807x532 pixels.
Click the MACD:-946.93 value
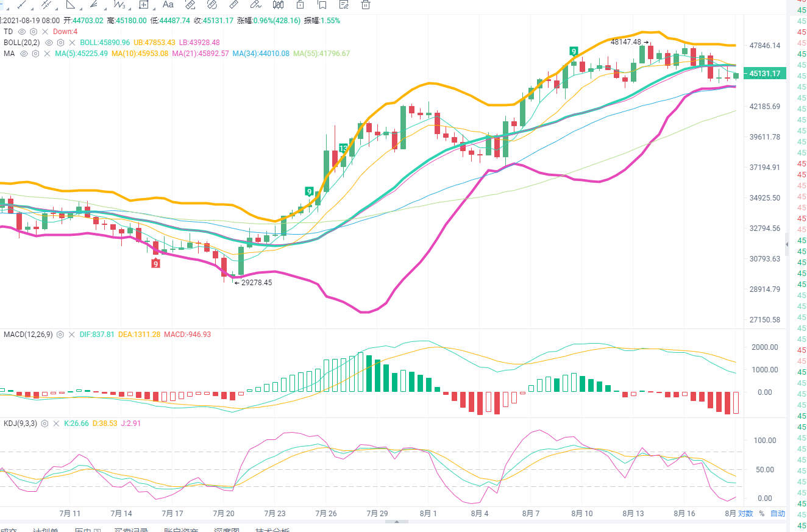[187, 335]
